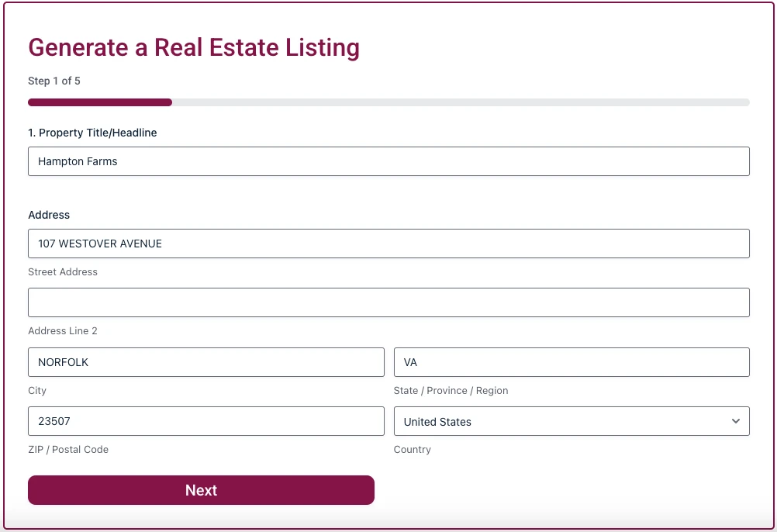
Task: Click the Property Title/Headline label
Action: pyautogui.click(x=92, y=133)
